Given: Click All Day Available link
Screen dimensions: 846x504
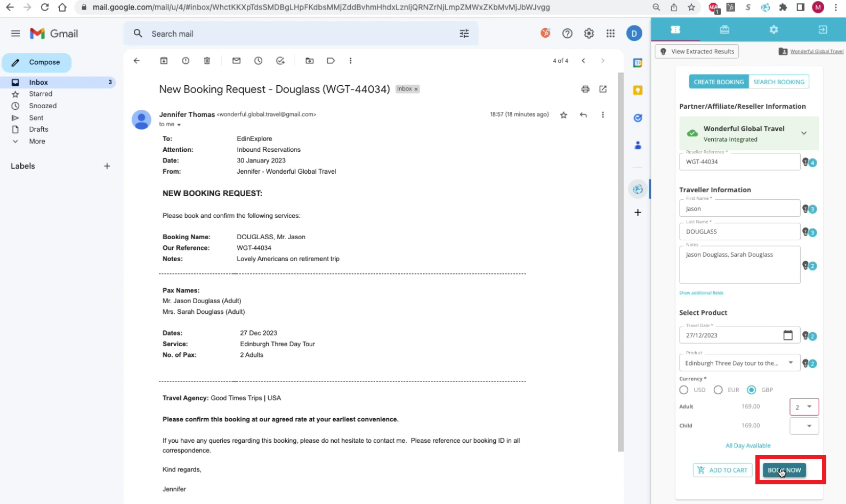Looking at the screenshot, I should point(748,446).
